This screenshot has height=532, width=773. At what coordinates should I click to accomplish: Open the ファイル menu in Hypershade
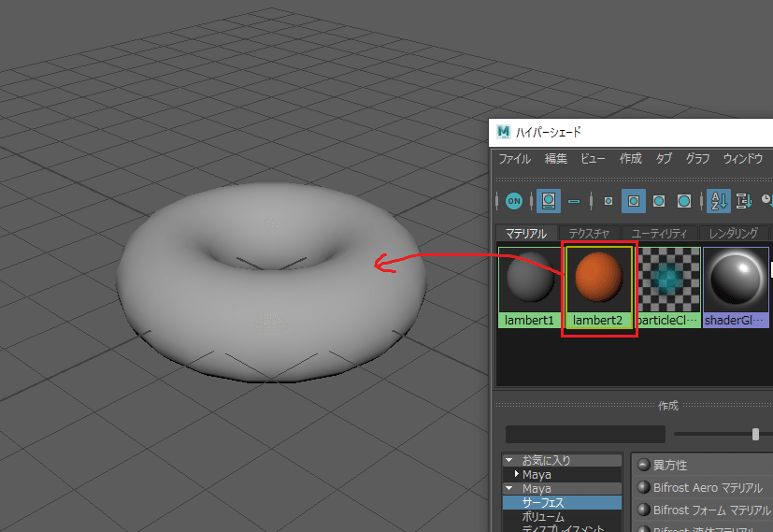515,159
